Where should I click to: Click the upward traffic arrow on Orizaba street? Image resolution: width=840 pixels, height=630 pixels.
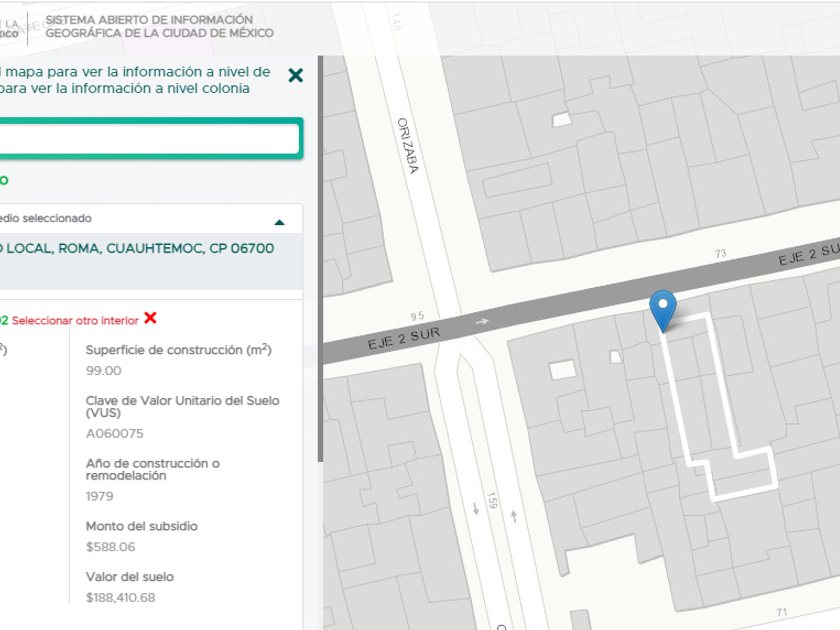514,516
